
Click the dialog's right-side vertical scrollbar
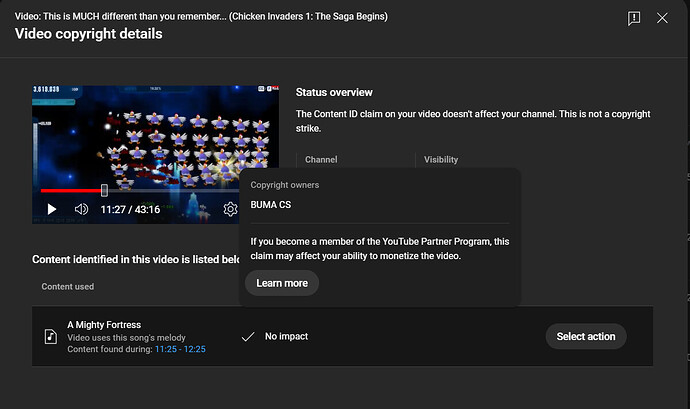pyautogui.click(x=685, y=200)
